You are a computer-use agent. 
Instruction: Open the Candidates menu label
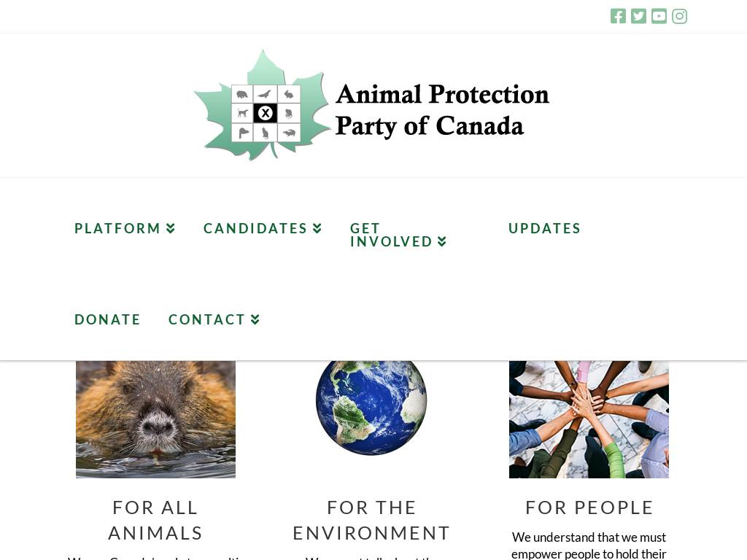coord(255,229)
